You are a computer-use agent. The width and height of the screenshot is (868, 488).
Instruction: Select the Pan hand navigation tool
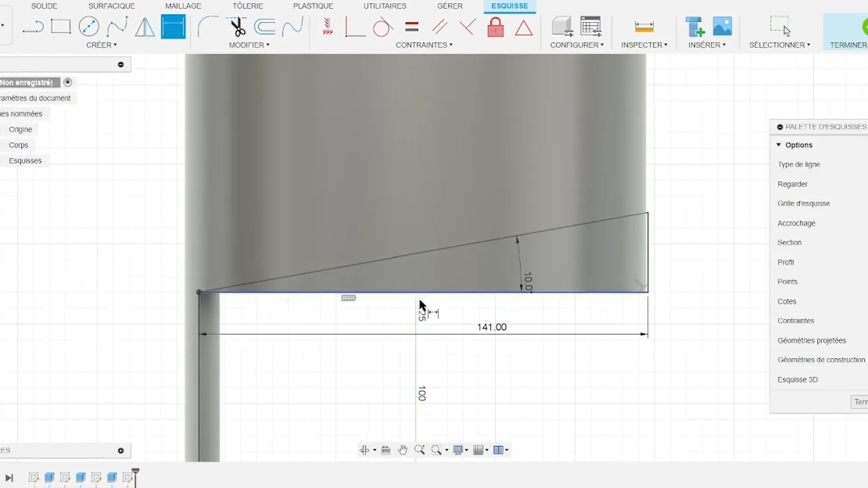click(403, 450)
